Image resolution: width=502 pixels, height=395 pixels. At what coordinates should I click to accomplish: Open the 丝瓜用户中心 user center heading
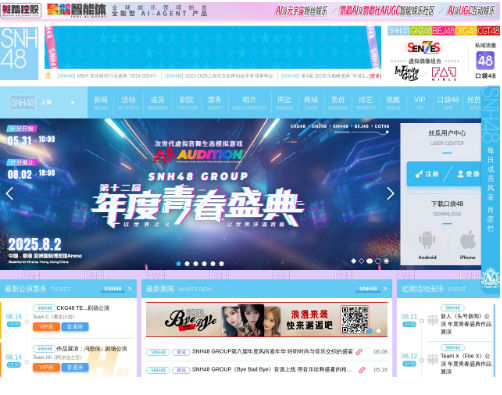[447, 133]
